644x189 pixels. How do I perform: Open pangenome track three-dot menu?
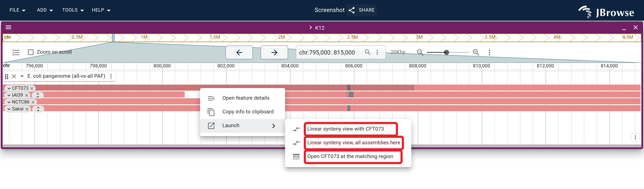tap(111, 76)
